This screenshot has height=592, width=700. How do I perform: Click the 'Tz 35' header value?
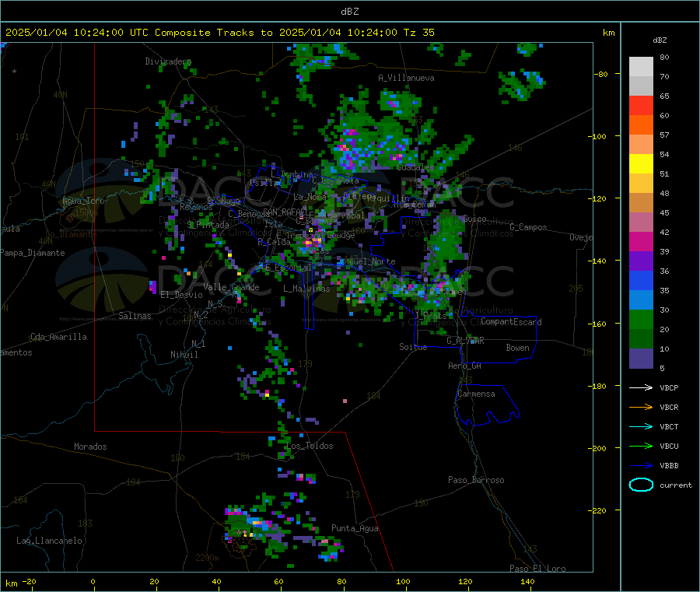coord(418,33)
